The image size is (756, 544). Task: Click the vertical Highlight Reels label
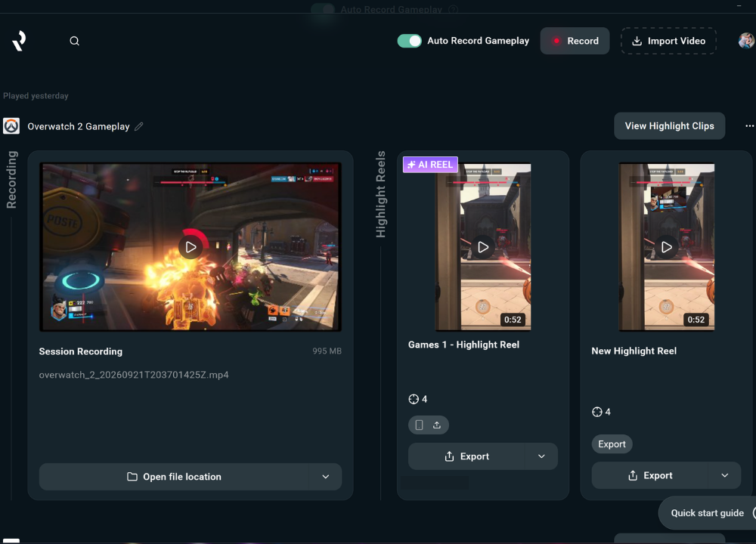click(381, 194)
